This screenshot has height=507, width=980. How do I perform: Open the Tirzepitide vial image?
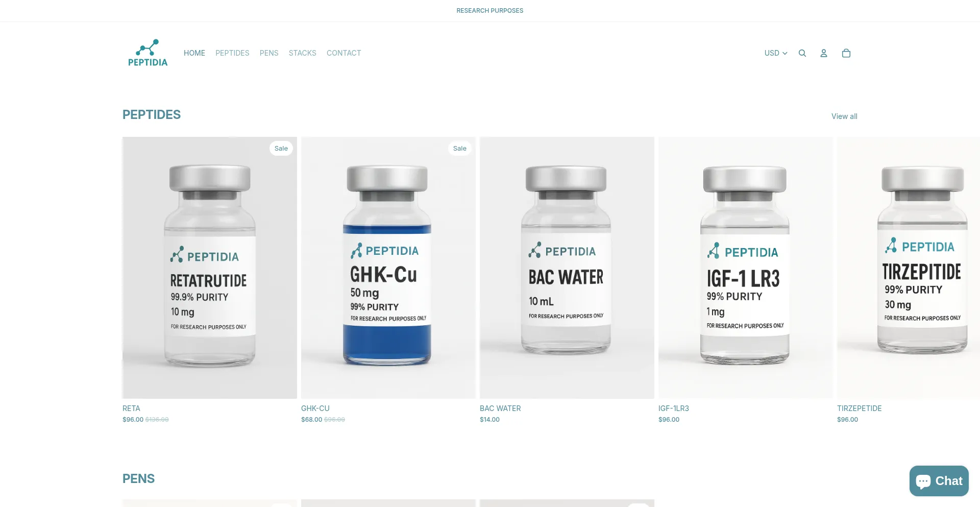(x=909, y=268)
